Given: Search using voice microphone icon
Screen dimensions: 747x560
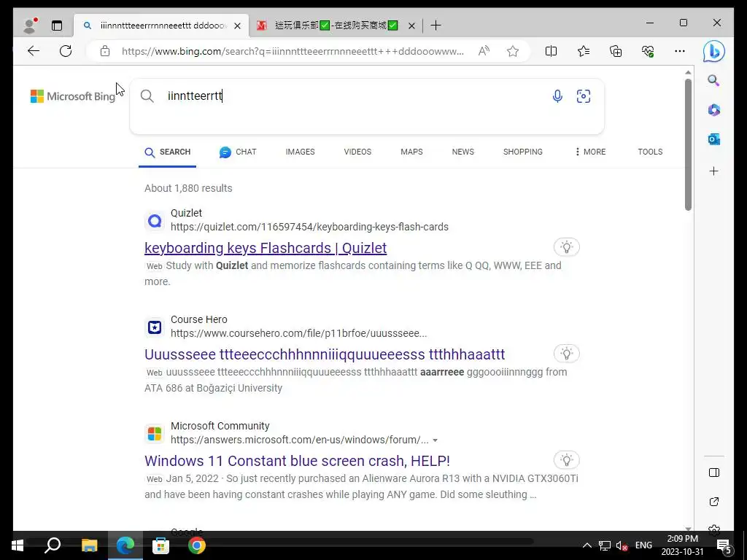Looking at the screenshot, I should (x=557, y=96).
